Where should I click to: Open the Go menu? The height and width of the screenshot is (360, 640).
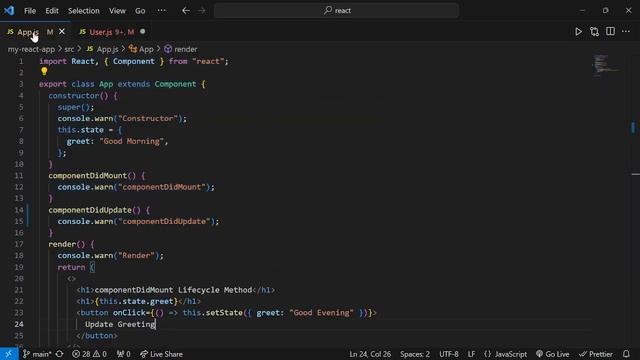pyautogui.click(x=140, y=11)
